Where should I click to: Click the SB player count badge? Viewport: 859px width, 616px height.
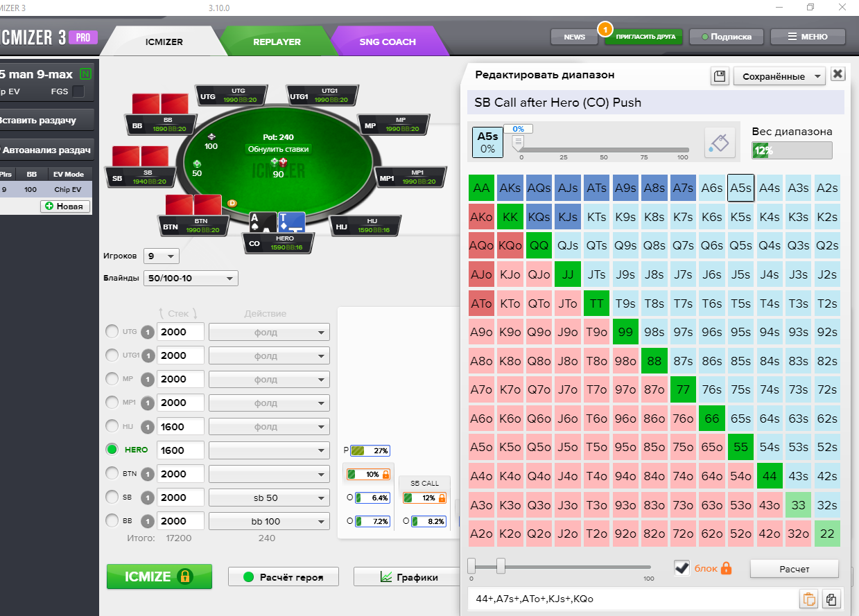pos(148,498)
